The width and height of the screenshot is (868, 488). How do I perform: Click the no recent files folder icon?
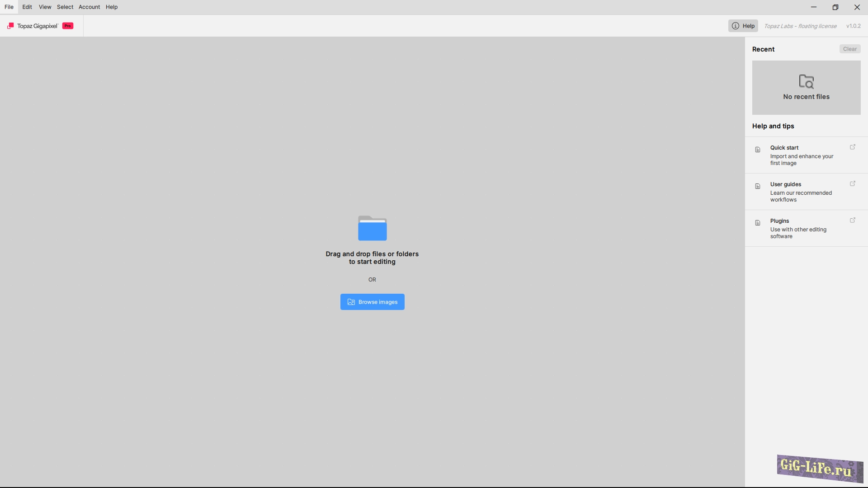[806, 81]
